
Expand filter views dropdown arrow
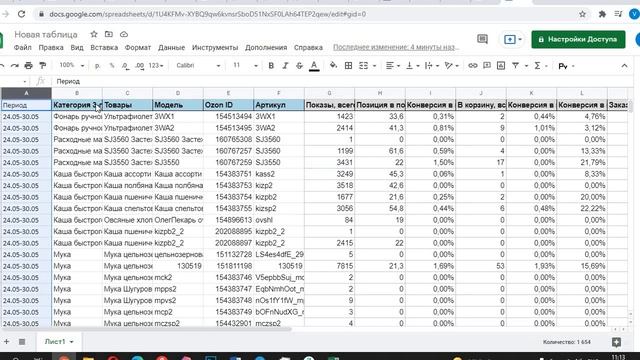tap(526, 66)
